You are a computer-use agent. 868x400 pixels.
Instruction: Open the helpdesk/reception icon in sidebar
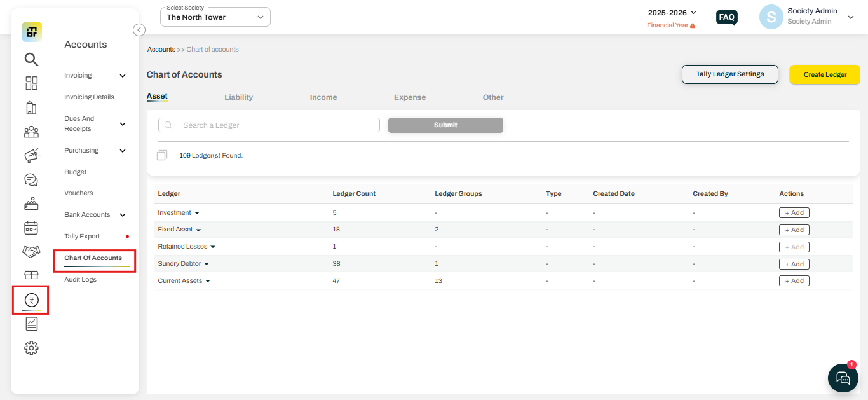pyautogui.click(x=31, y=203)
